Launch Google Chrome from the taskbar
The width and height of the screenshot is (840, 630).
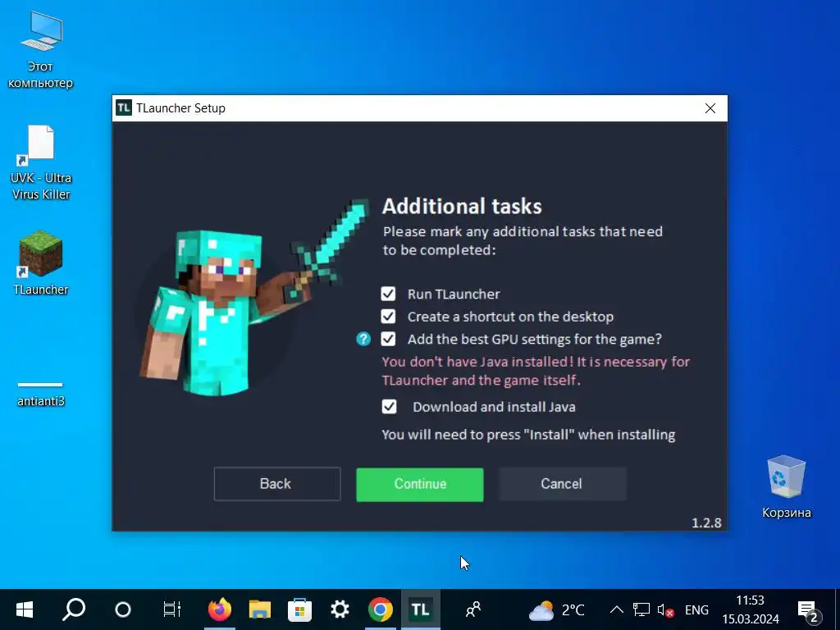point(381,609)
